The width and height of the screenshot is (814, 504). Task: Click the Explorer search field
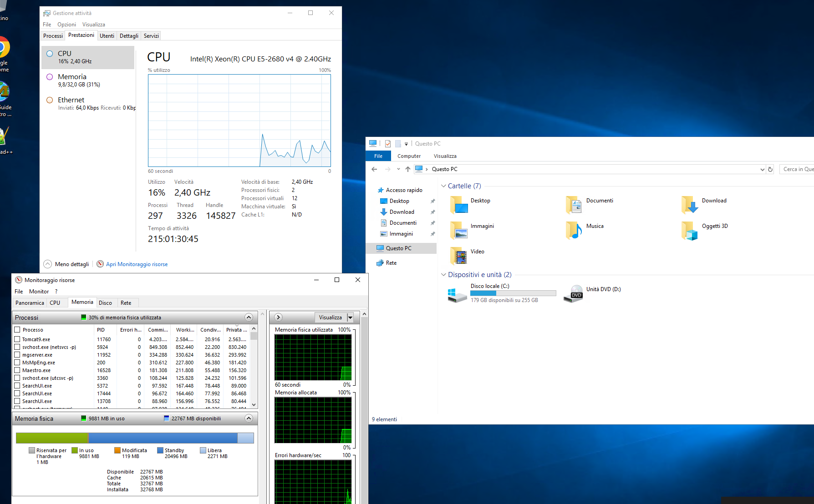pos(798,169)
